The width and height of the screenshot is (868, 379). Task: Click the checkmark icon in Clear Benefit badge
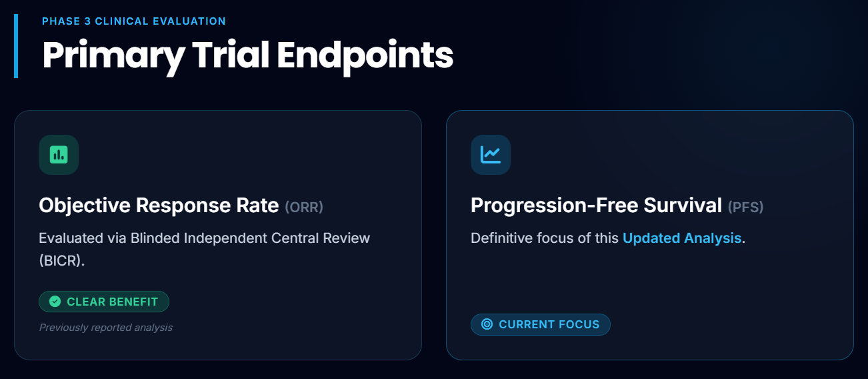pos(55,302)
